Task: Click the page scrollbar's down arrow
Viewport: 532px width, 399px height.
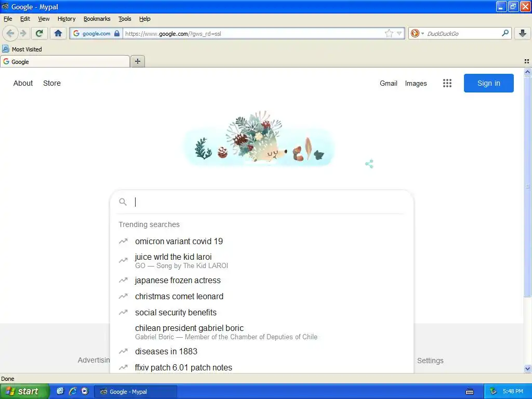Action: (x=527, y=369)
